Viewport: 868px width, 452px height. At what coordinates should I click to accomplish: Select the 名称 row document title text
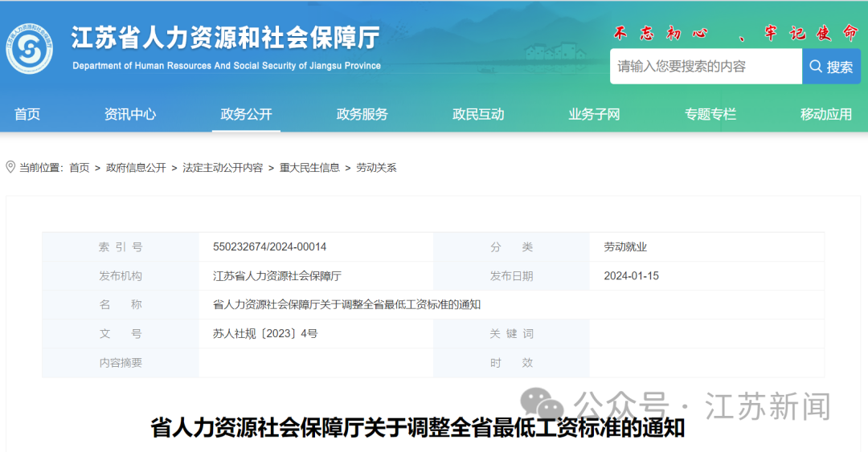point(346,305)
